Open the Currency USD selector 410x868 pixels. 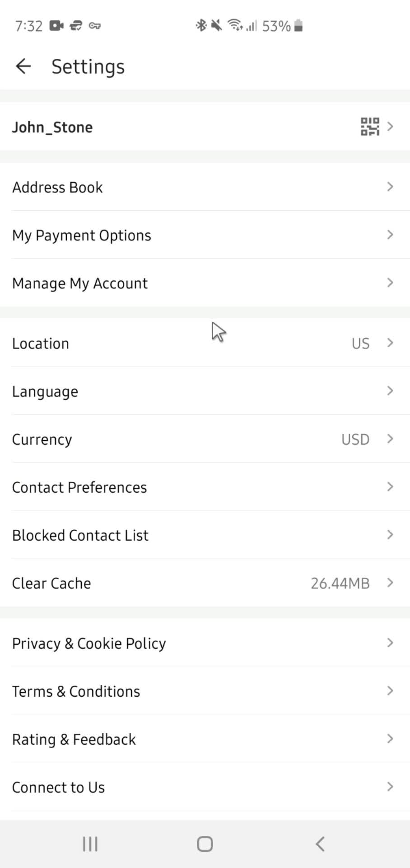[205, 439]
